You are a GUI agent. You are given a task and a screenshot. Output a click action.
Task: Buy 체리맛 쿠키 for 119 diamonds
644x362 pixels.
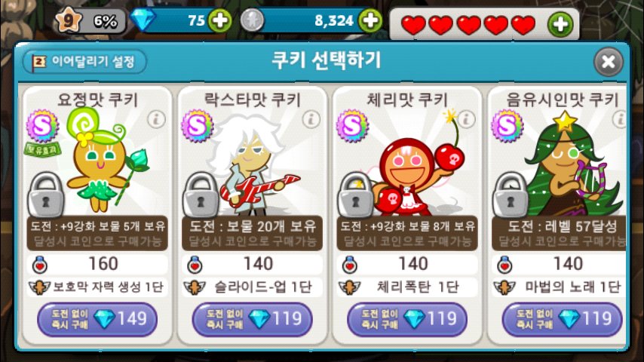(x=407, y=319)
